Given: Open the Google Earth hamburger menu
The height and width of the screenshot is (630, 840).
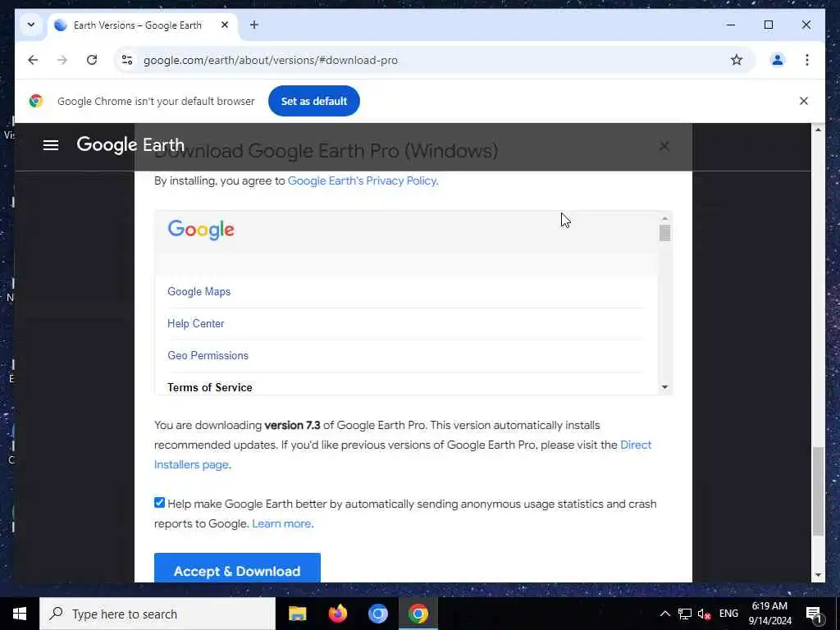Looking at the screenshot, I should [51, 145].
